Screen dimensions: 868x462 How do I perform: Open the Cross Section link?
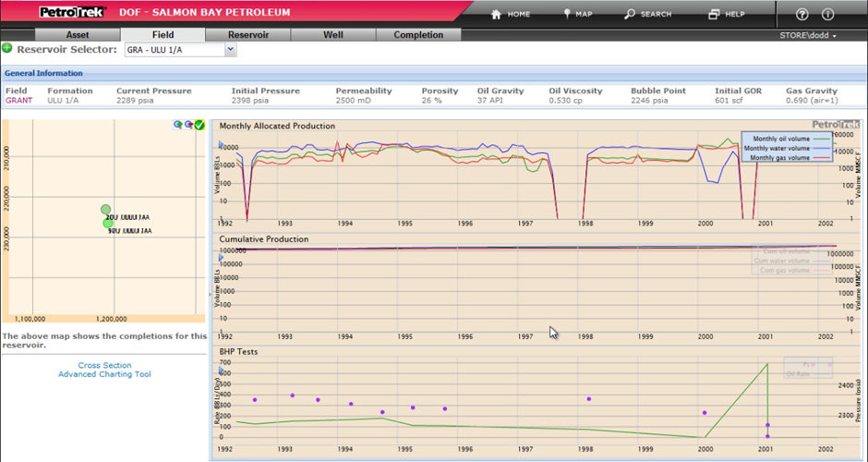click(x=104, y=365)
